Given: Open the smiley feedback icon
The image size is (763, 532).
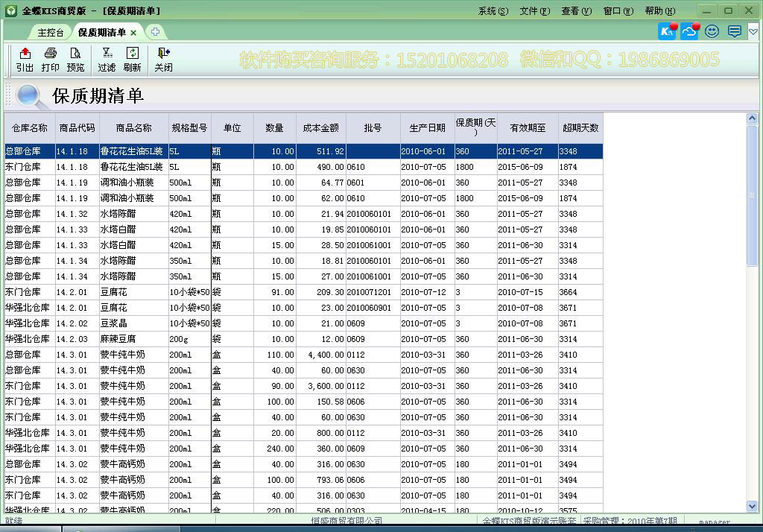Looking at the screenshot, I should click(x=711, y=31).
